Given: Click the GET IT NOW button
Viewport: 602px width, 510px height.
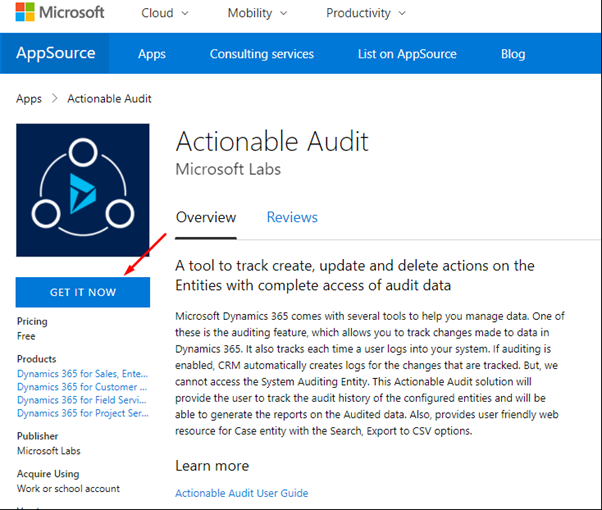Looking at the screenshot, I should click(x=83, y=292).
